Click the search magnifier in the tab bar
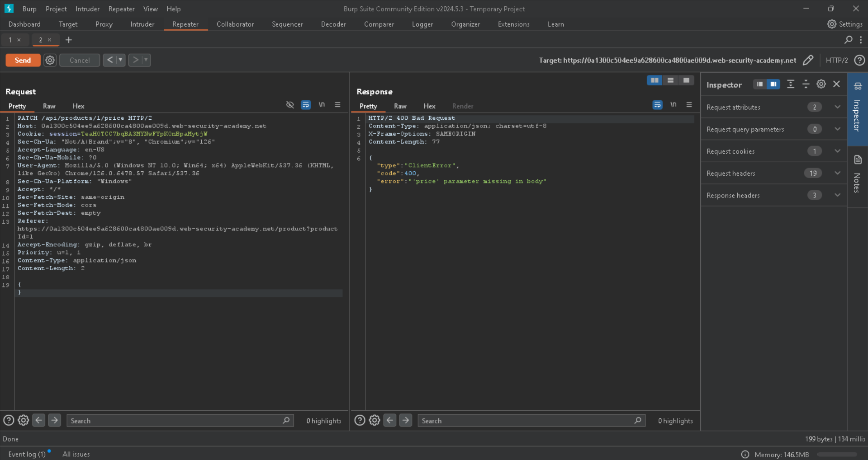868x460 pixels. click(848, 40)
